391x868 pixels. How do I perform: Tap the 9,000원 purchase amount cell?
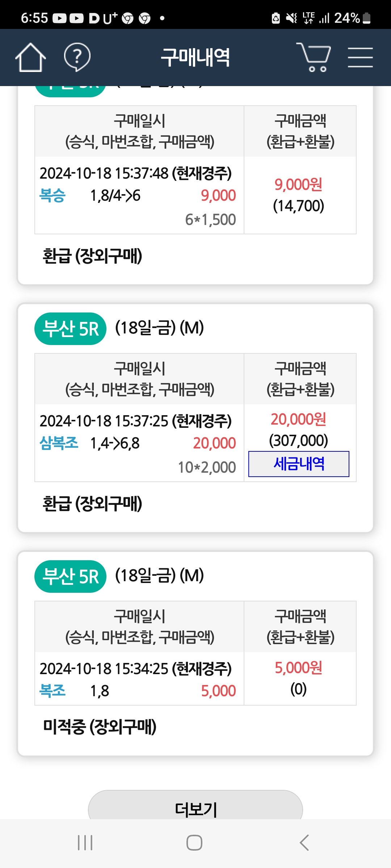coord(298,185)
